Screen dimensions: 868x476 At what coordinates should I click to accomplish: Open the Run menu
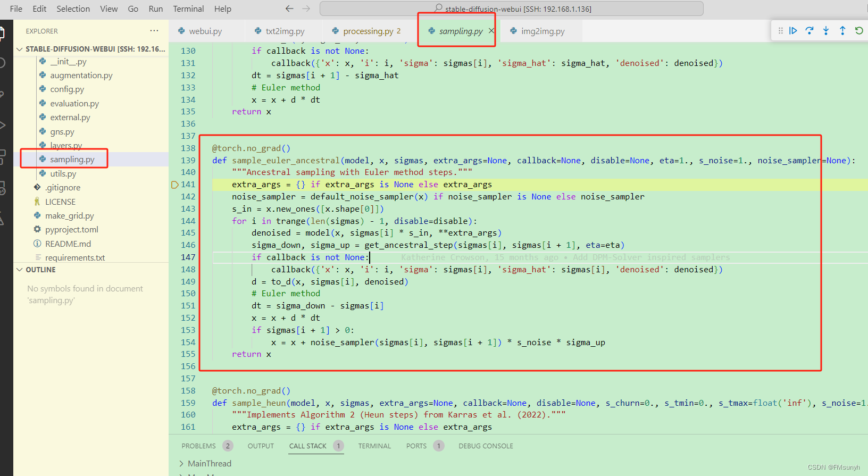156,9
